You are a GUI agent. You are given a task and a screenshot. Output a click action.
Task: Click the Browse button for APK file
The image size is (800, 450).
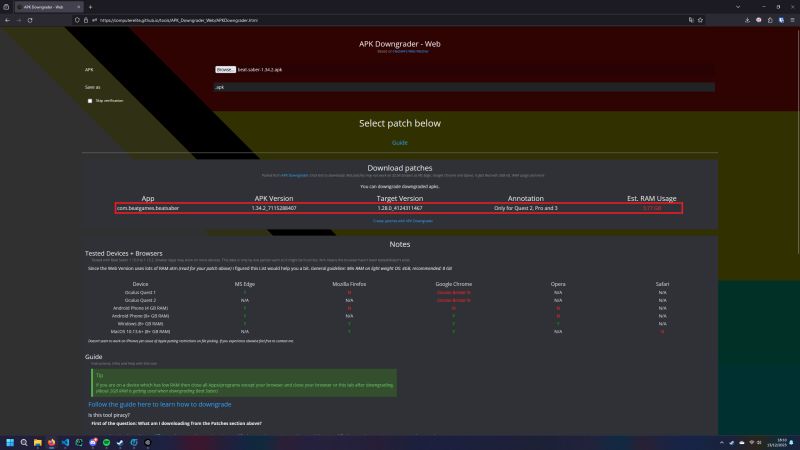[x=225, y=69]
